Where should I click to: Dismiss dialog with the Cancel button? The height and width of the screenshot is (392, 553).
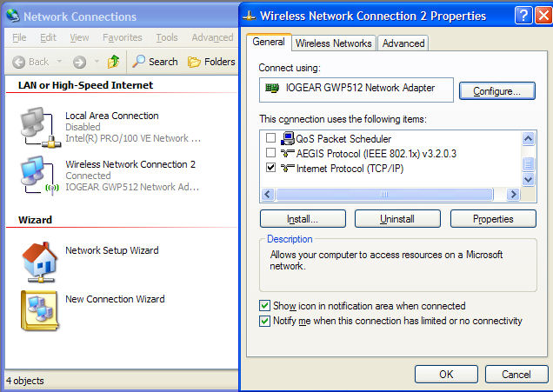(x=516, y=374)
